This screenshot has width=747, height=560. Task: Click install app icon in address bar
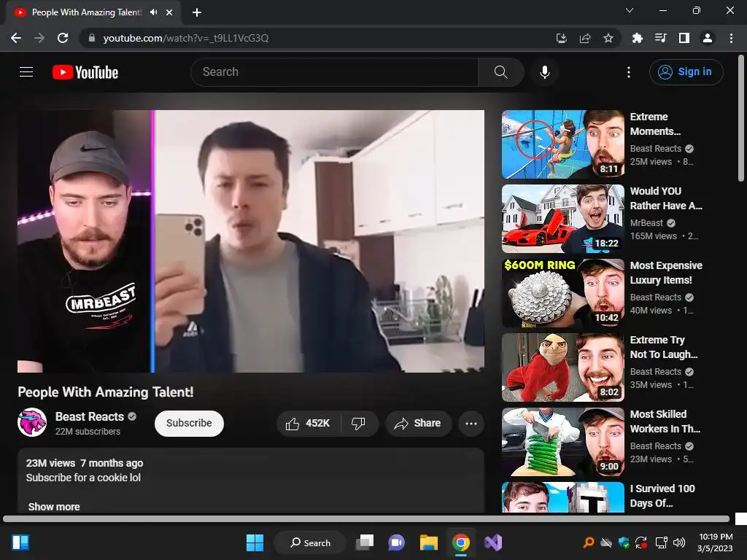[x=562, y=38]
